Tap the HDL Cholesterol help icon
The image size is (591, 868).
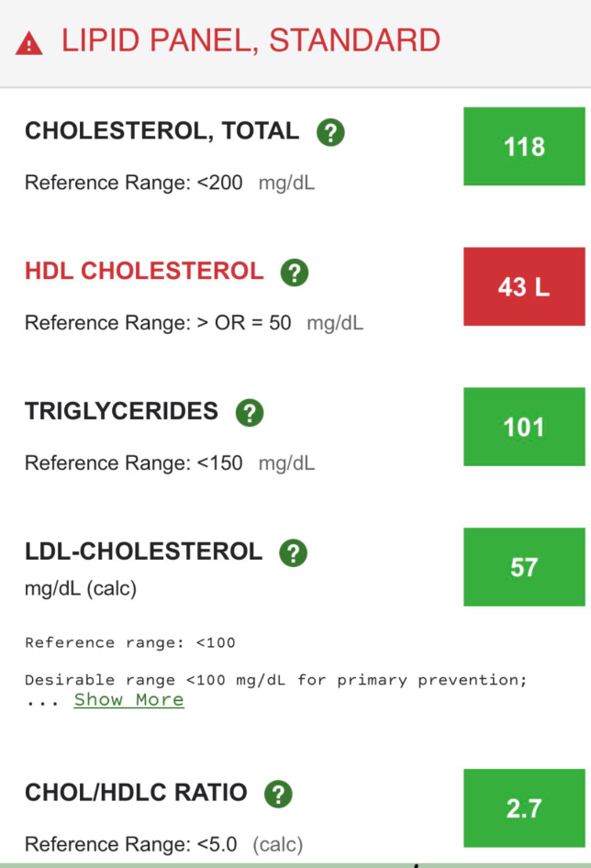point(295,273)
